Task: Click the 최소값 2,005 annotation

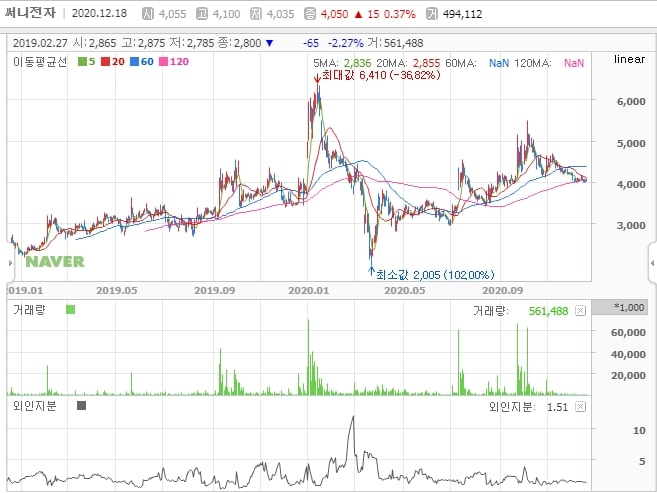Action: (435, 275)
